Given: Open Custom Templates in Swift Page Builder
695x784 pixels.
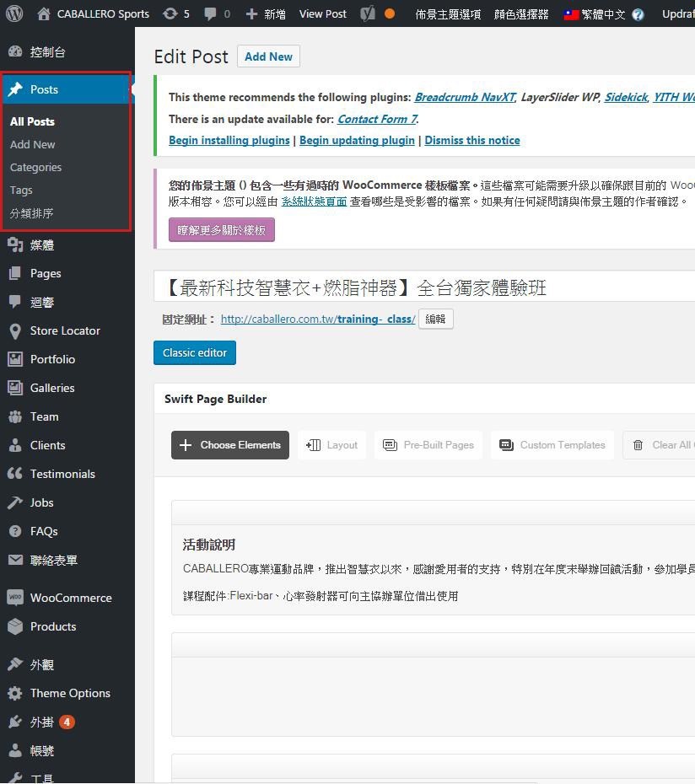Looking at the screenshot, I should [552, 445].
